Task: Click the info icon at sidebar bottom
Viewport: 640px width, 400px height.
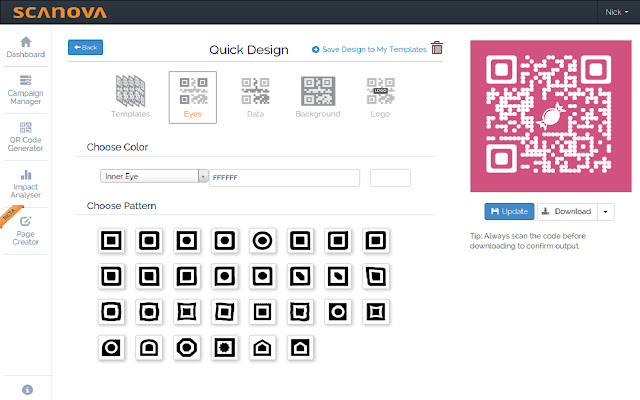Action: click(x=27, y=389)
